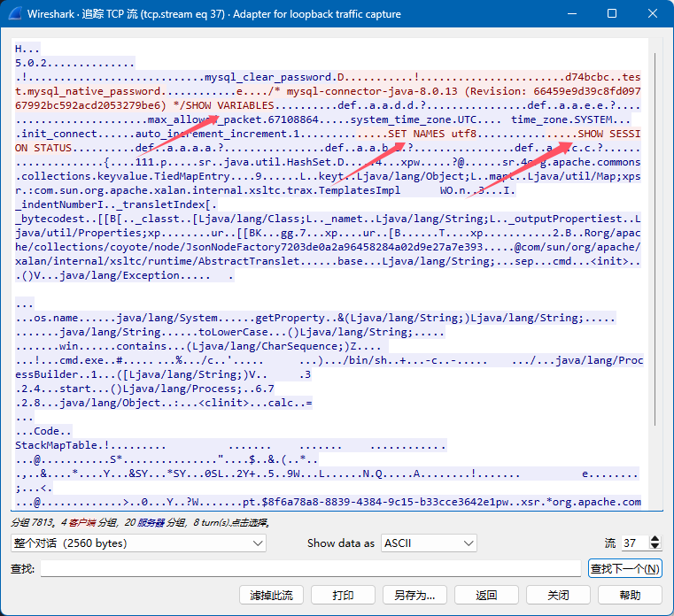Click the SET NAMES utf8 text
The image size is (674, 616).
[x=432, y=134]
